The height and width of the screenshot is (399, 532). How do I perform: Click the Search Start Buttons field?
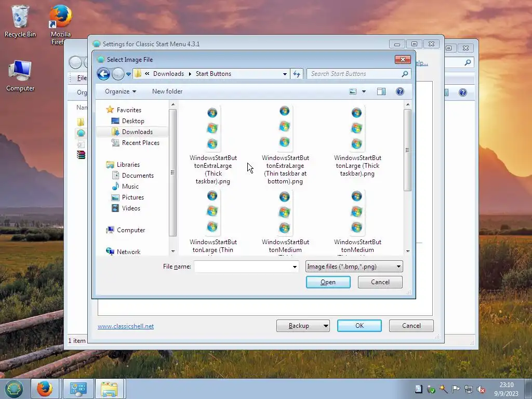coord(359,74)
